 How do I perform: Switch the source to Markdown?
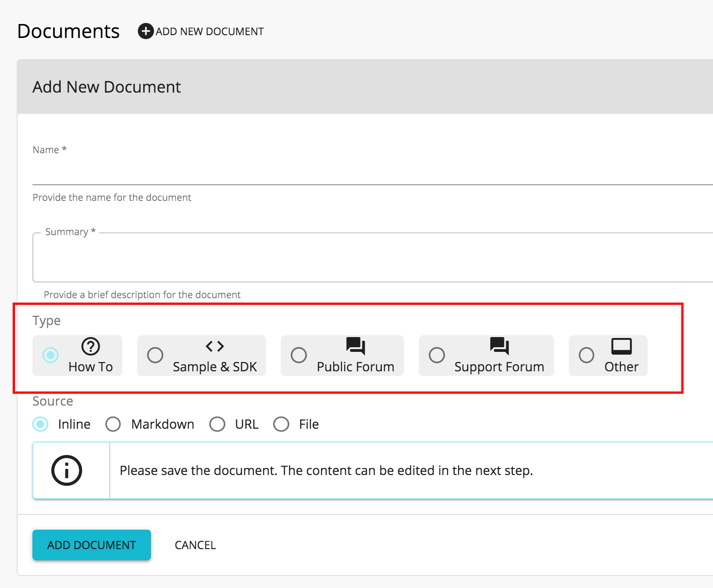coord(113,424)
